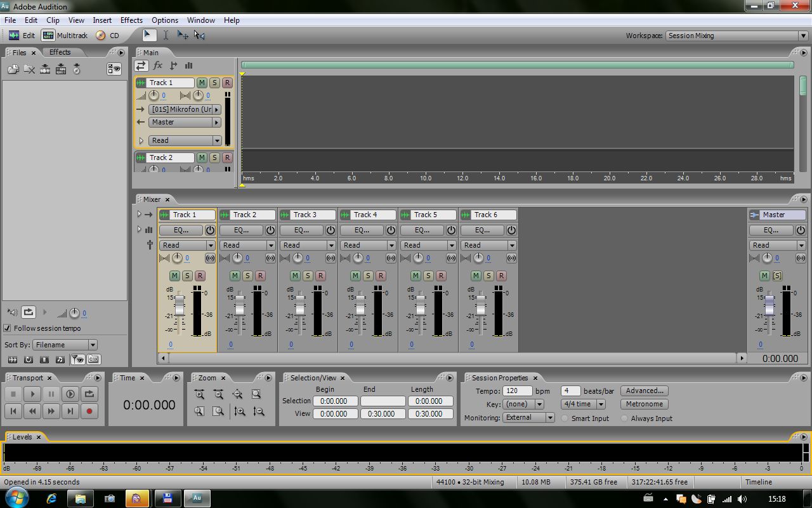Select the Mixer panel tab
Screen dimensions: 812x508
152,199
